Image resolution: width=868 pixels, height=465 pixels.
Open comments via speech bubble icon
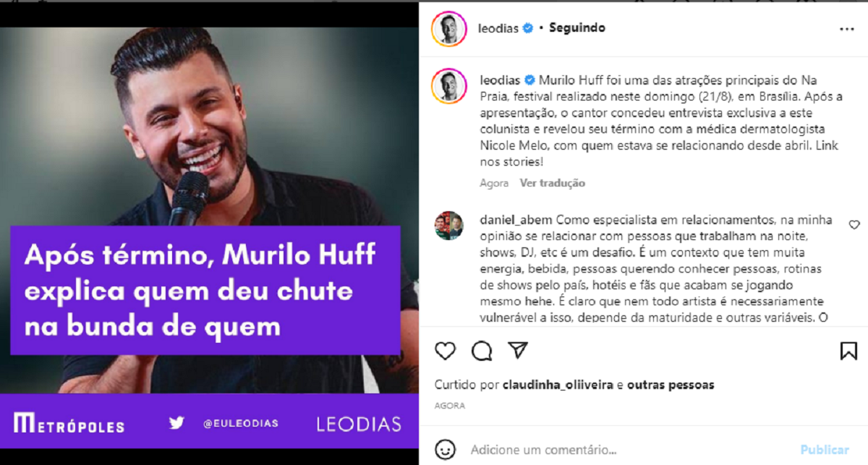pyautogui.click(x=482, y=351)
